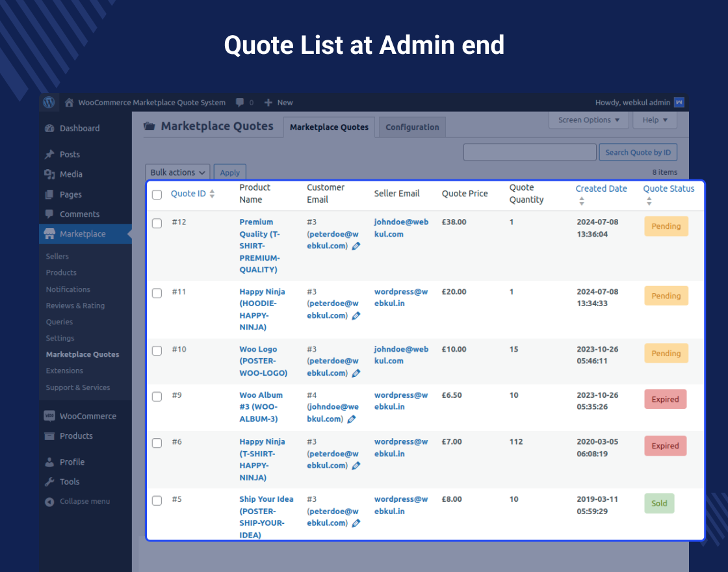Toggle the select-all checkbox in table header
Viewport: 728px width, 572px height.
tap(157, 194)
